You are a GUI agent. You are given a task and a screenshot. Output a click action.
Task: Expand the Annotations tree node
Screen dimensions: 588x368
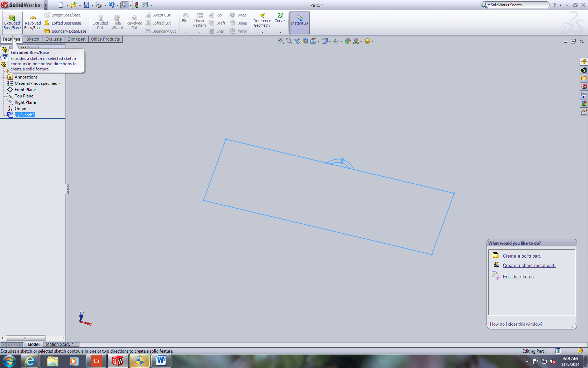(3, 77)
